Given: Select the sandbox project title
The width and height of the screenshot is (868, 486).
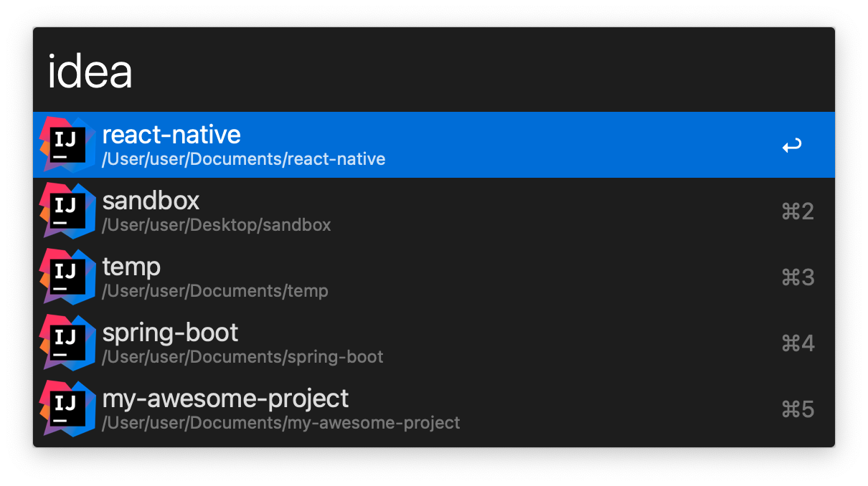Looking at the screenshot, I should [151, 200].
